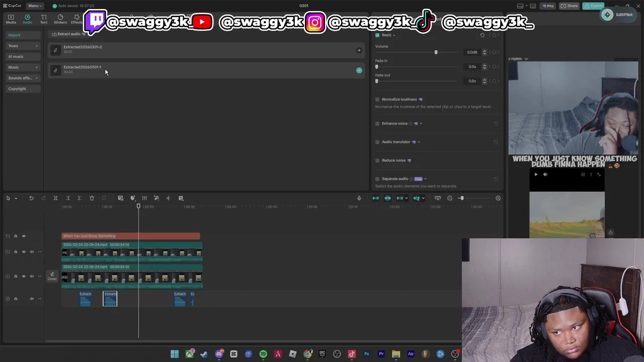644x362 pixels.
Task: Expand the Music category
Action: tap(23, 67)
